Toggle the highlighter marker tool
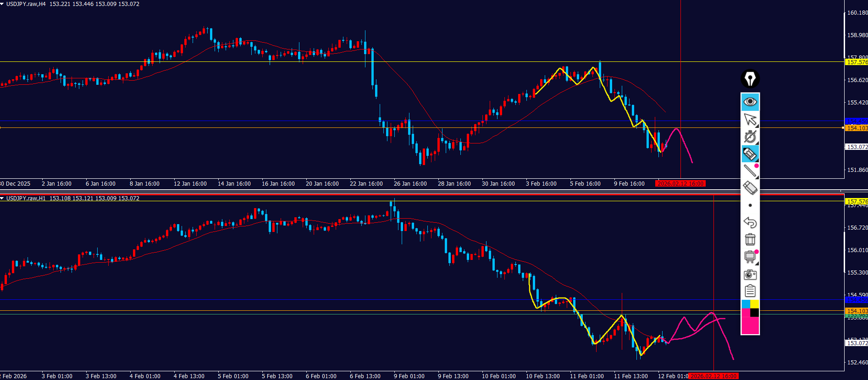 click(750, 154)
